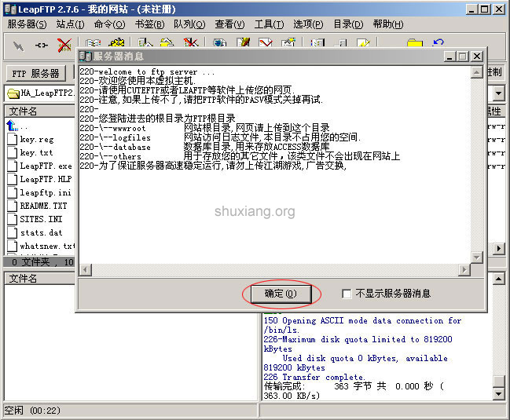Open the 队列(Q) menu
This screenshot has width=510, height=420.
point(189,24)
